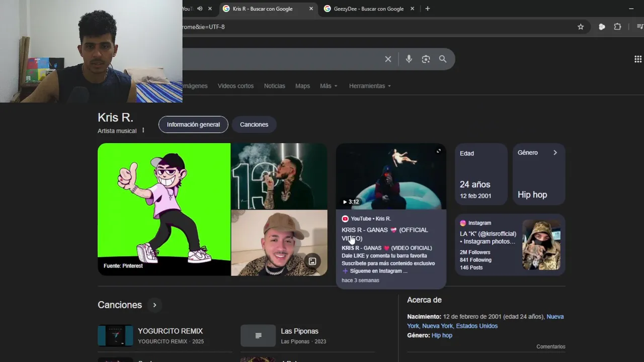
Task: Open image gallery icon on photo collage
Action: (x=312, y=261)
